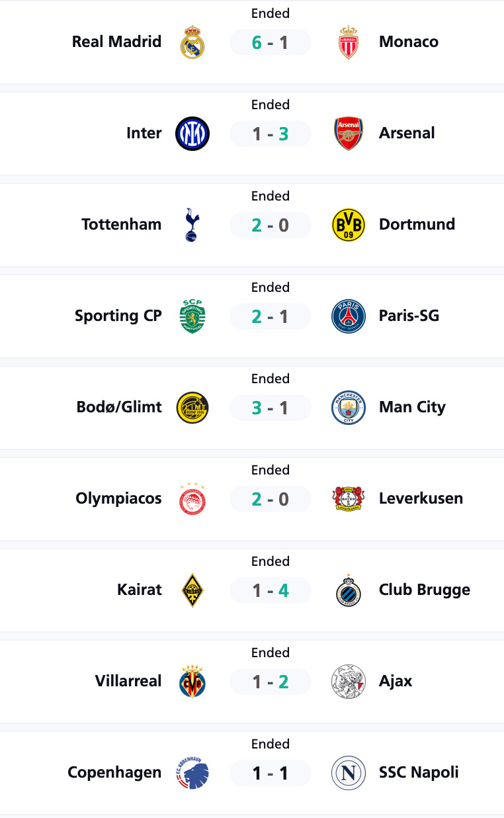The image size is (504, 818).
Task: Select the Copenhagen team name
Action: 114,772
